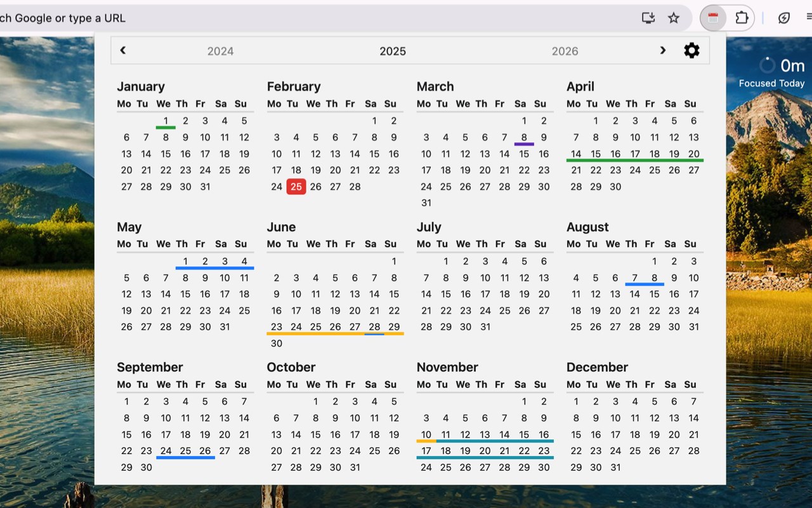812x508 pixels.
Task: Open the browser extensions puzzle icon
Action: coord(742,18)
